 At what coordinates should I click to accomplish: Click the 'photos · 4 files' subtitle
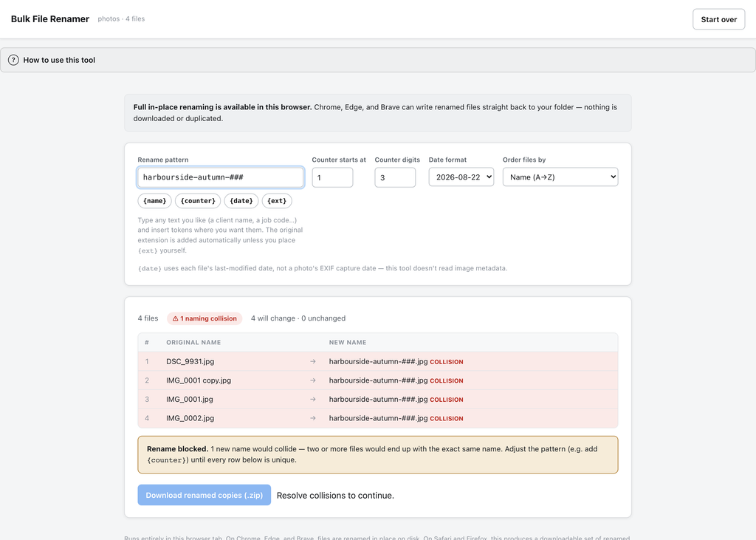[x=121, y=18]
